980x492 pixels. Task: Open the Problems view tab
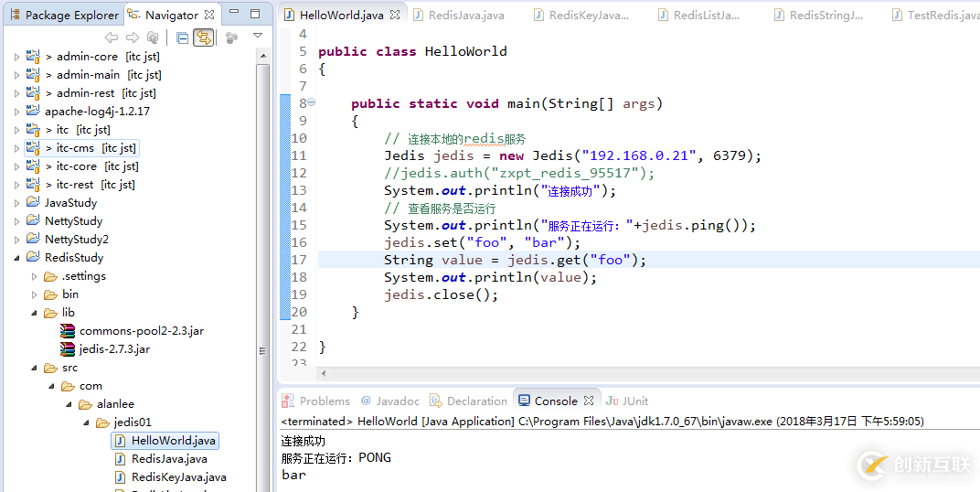point(315,401)
